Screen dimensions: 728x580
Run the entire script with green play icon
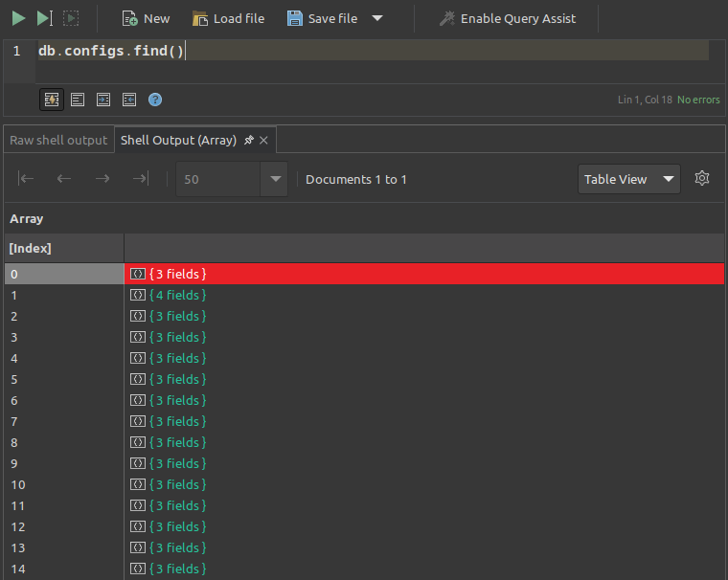[18, 18]
